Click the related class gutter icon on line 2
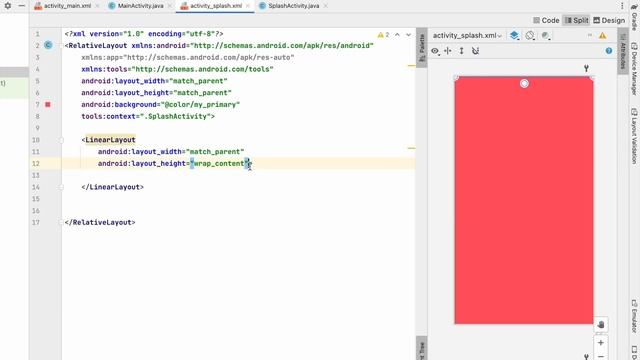The image size is (640, 360). click(48, 45)
